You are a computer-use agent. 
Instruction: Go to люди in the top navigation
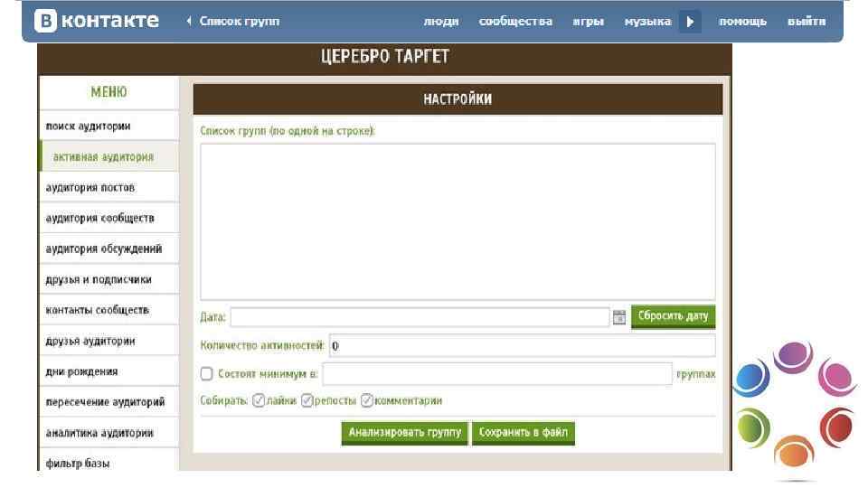pyautogui.click(x=441, y=22)
